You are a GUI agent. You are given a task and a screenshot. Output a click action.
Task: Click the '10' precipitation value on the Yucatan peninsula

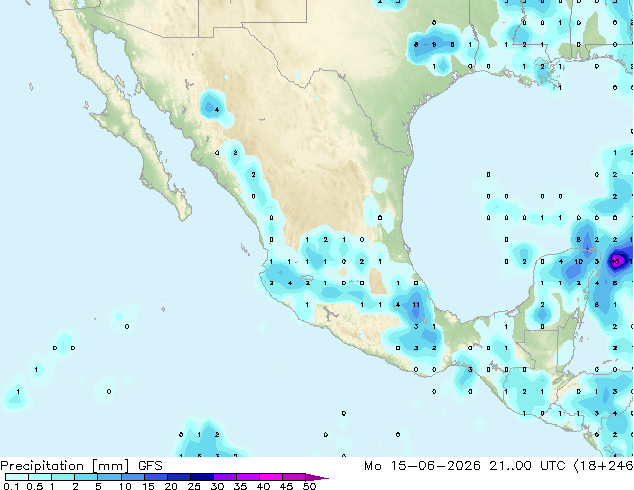pyautogui.click(x=579, y=262)
